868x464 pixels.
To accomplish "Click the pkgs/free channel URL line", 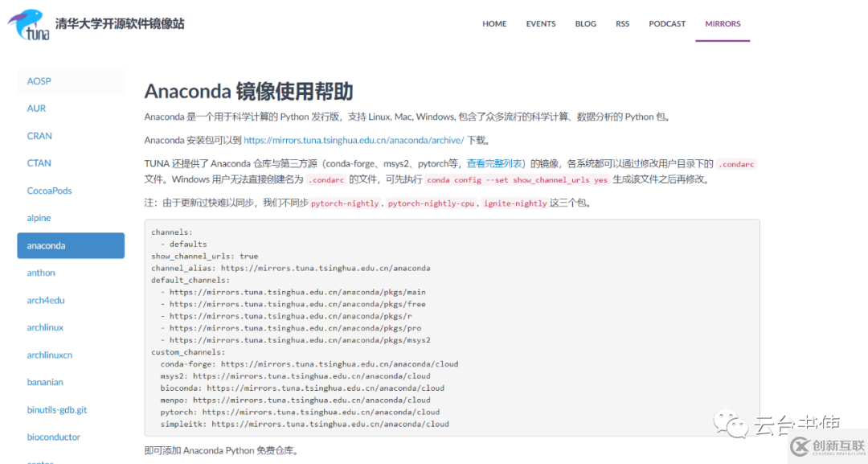I will tap(293, 304).
